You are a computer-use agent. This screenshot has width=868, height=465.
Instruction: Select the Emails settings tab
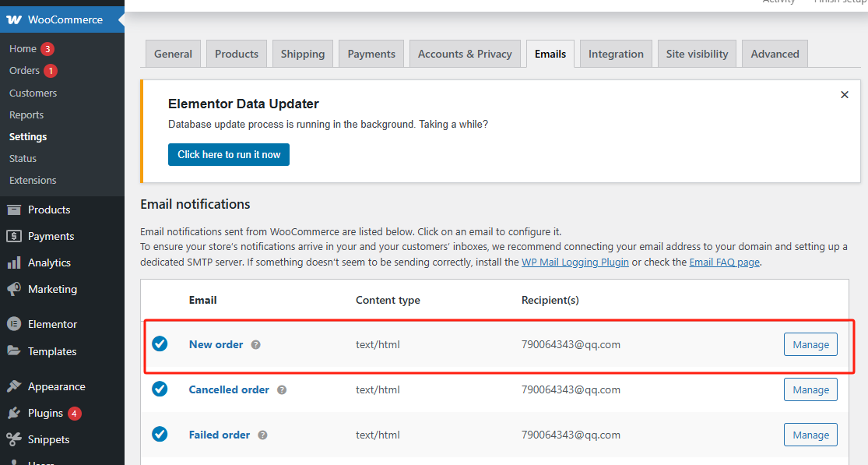click(x=550, y=54)
